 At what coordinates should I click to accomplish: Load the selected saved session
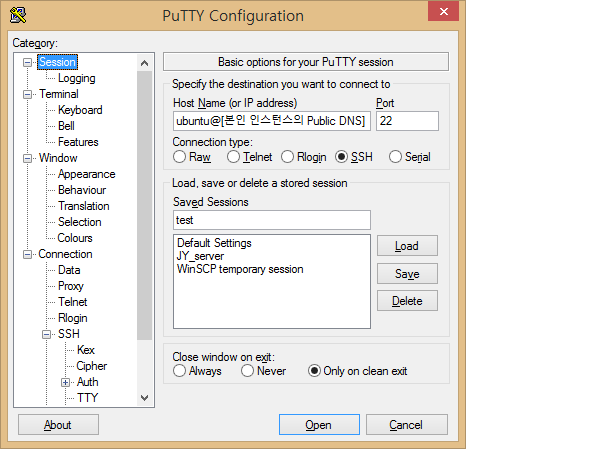tap(407, 246)
